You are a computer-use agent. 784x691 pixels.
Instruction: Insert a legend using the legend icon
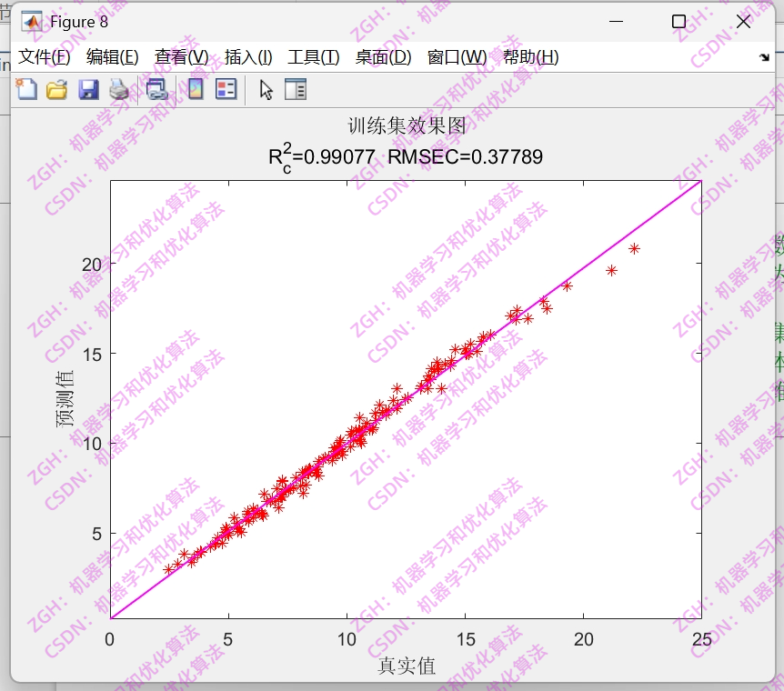pos(226,89)
